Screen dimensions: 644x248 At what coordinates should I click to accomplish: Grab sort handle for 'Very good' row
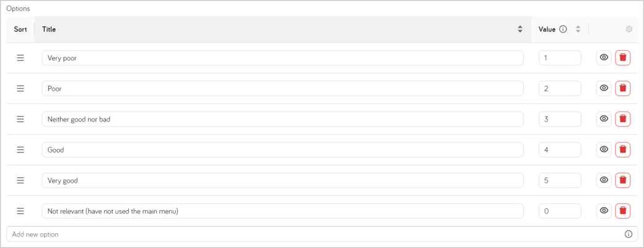pyautogui.click(x=20, y=180)
